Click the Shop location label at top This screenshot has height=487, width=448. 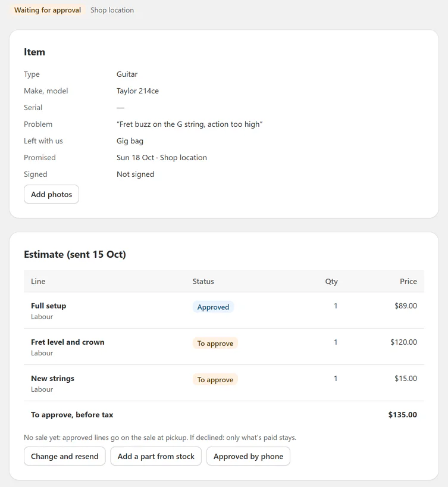click(112, 10)
